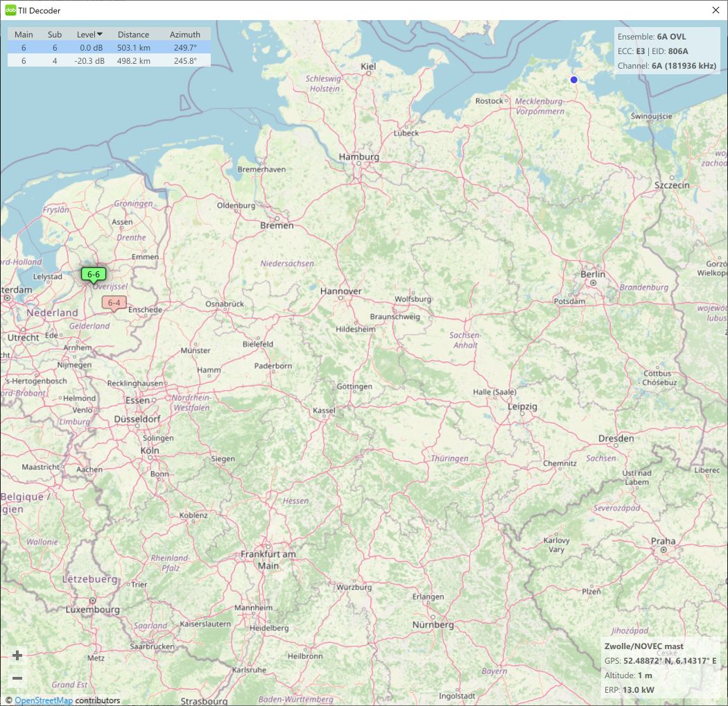
Task: Close the TII Decoder window
Action: [x=716, y=10]
